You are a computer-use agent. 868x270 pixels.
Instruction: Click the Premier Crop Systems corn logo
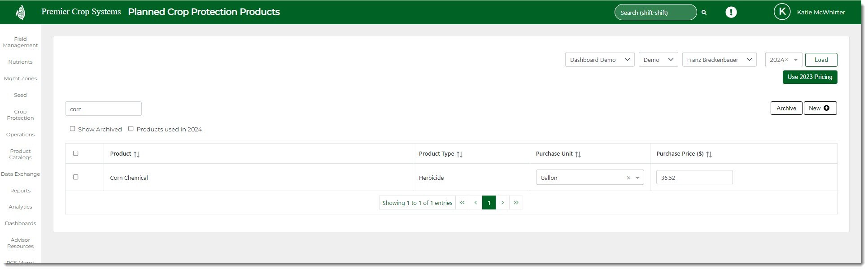[20, 12]
